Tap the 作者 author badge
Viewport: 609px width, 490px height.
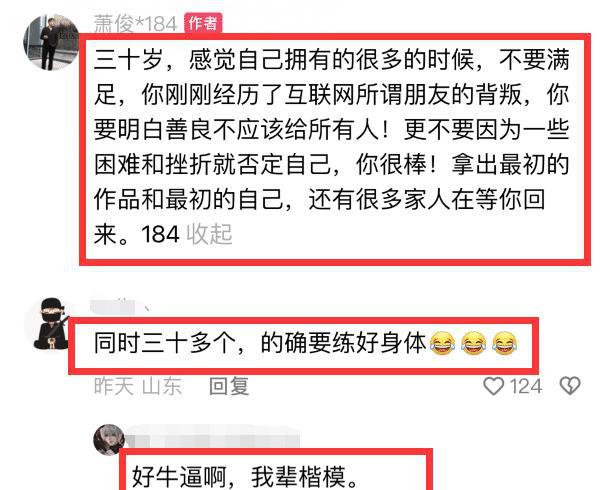(203, 23)
